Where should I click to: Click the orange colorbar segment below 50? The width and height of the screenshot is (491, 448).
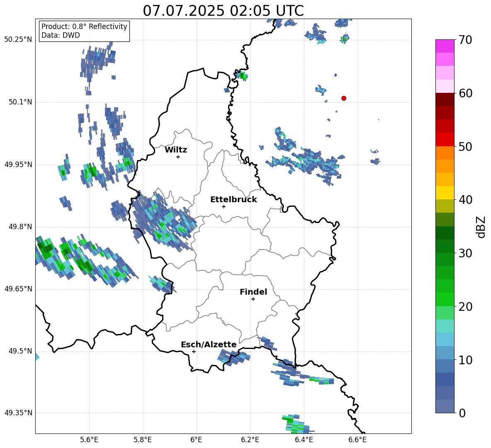(445, 153)
